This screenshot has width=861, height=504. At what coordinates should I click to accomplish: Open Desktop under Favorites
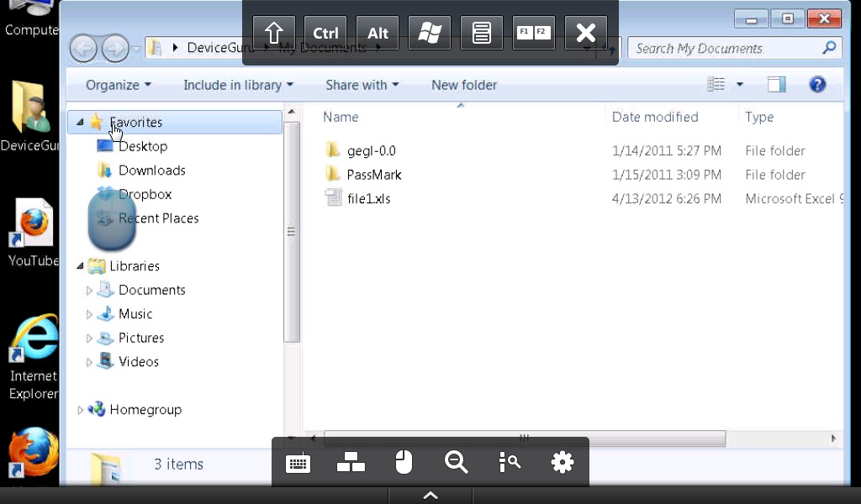coord(143,146)
